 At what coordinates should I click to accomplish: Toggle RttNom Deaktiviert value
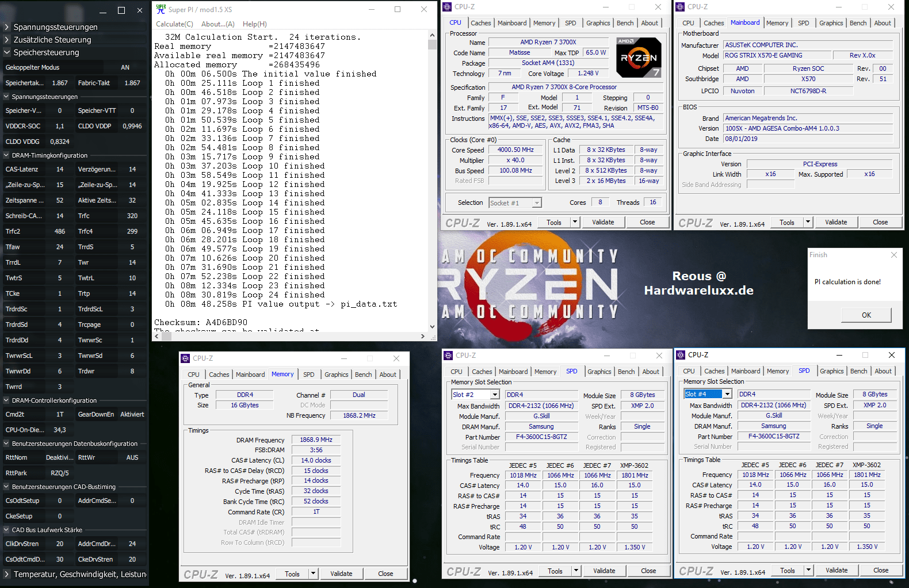(x=59, y=457)
